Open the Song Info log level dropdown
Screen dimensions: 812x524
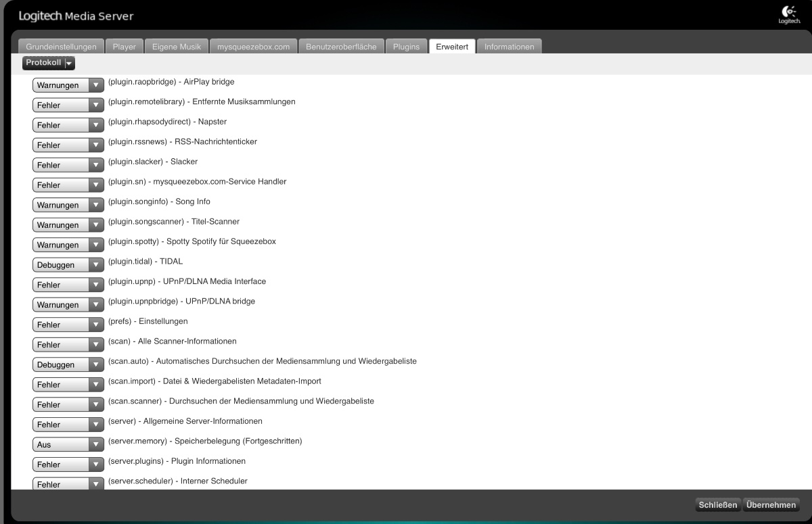point(68,205)
